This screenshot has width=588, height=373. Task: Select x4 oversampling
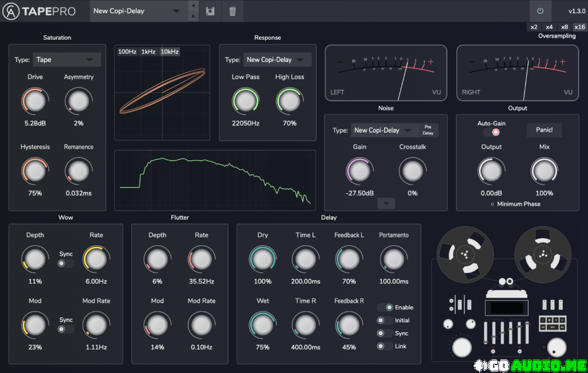coord(550,27)
